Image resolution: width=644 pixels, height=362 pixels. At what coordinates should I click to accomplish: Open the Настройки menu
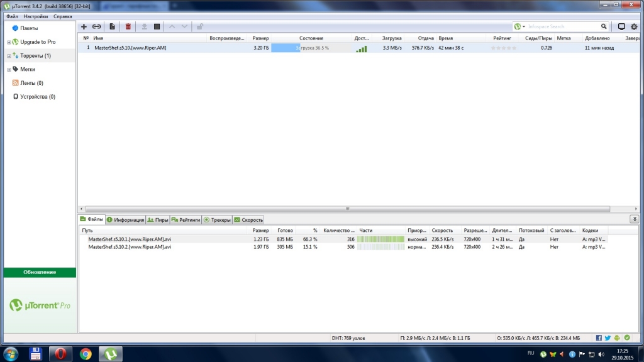[x=36, y=16]
